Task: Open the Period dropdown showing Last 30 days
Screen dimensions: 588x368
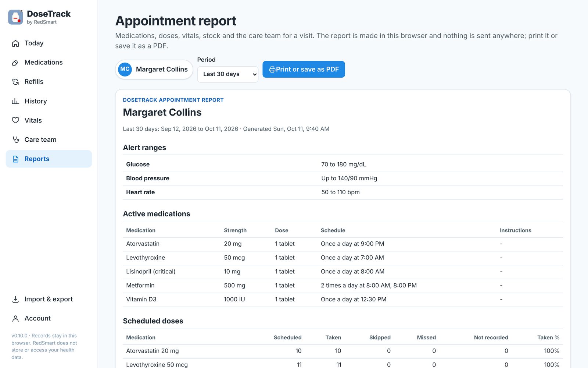Action: tap(228, 74)
